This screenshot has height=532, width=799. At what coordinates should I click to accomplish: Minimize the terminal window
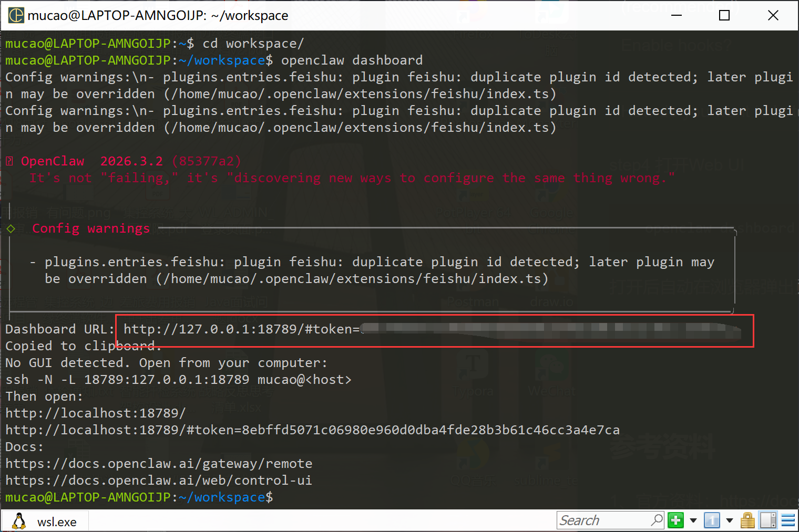coord(677,15)
